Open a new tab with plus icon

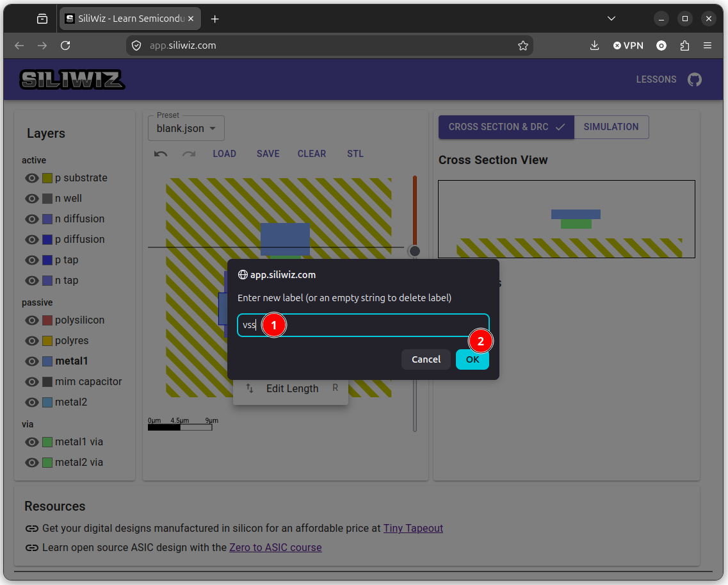click(x=214, y=19)
